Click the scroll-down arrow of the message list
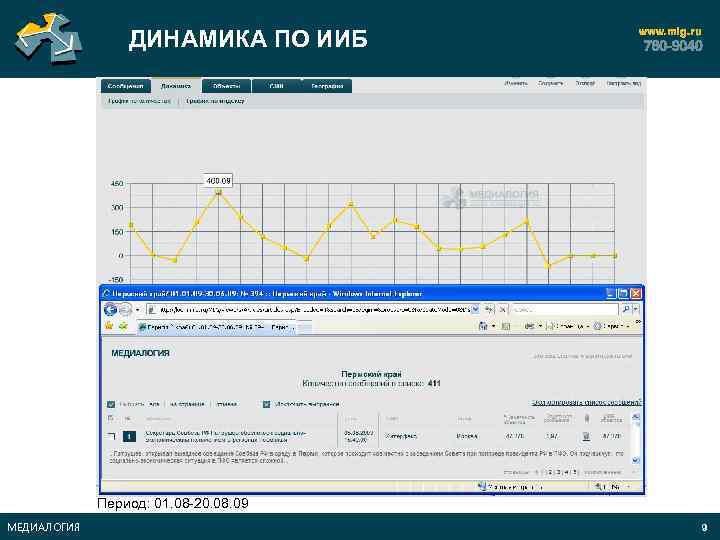Viewport: 720px width, 540px height. tap(636, 460)
